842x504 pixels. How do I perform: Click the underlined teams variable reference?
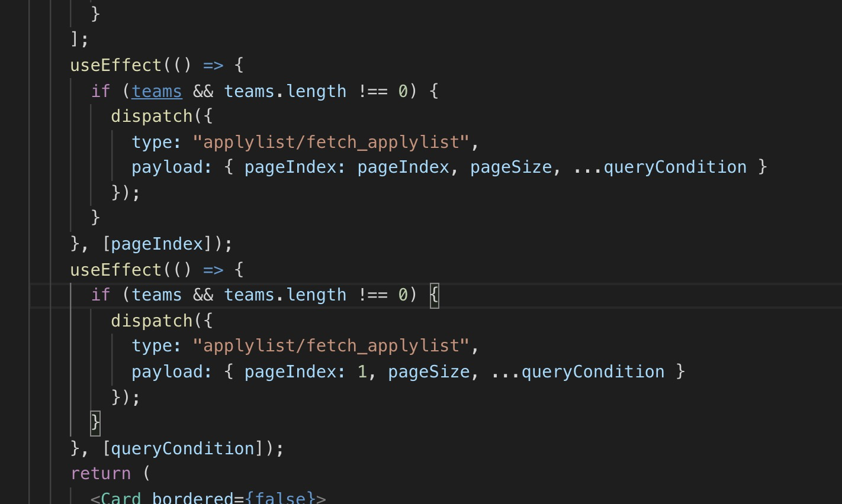coord(156,91)
